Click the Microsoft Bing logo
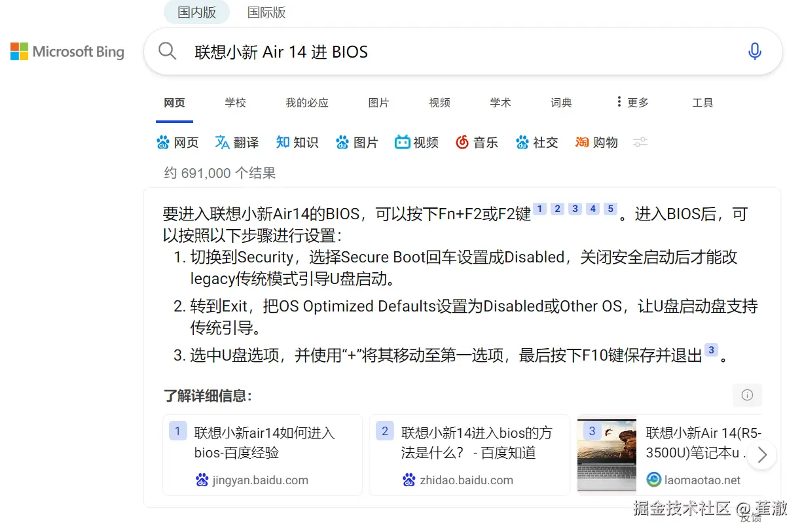 click(x=67, y=51)
